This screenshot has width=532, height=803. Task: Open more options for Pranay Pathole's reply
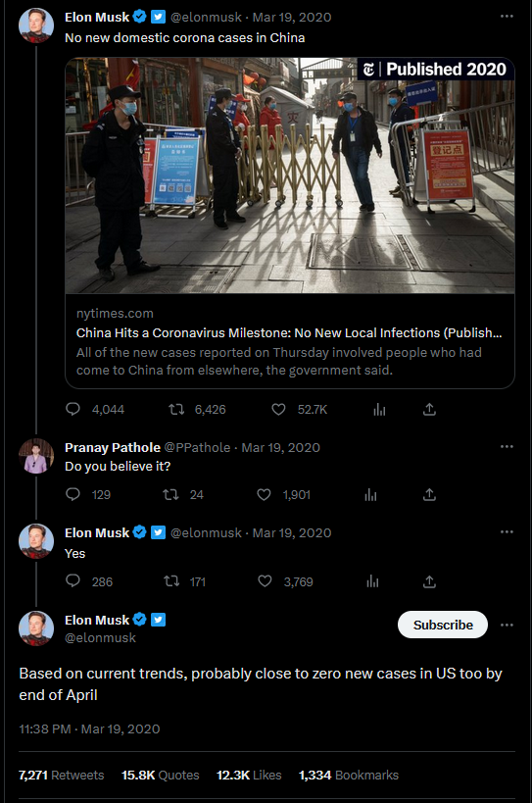click(x=507, y=446)
